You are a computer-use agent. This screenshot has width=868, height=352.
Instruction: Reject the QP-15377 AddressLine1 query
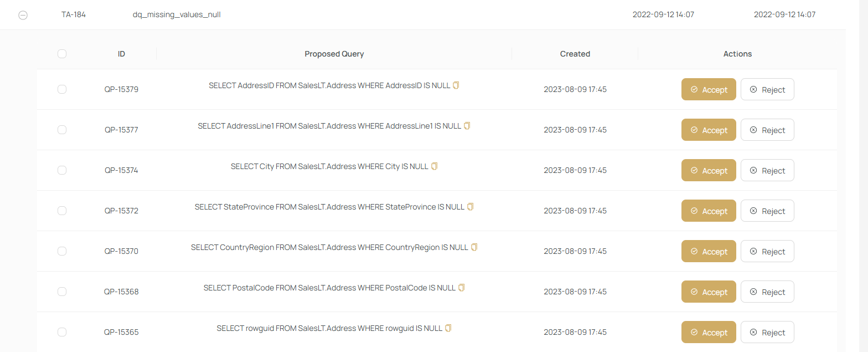point(767,130)
